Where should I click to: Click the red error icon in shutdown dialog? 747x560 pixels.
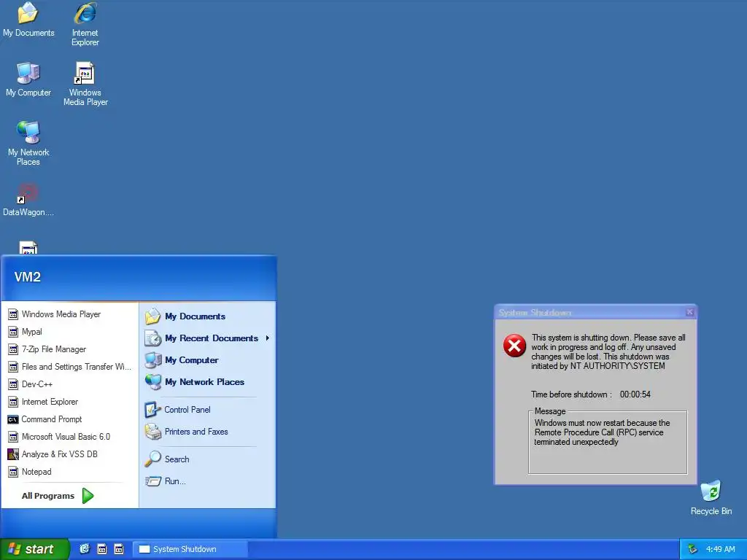point(514,346)
